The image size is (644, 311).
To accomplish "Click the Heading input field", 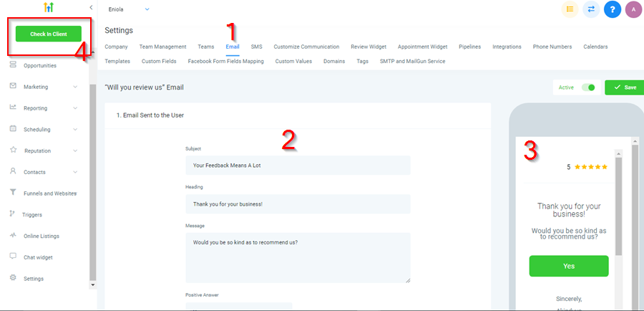I will (x=298, y=204).
